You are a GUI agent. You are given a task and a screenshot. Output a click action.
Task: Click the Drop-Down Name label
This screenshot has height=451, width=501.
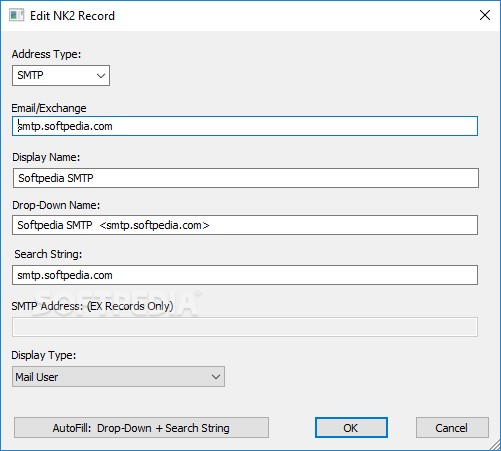coord(56,205)
